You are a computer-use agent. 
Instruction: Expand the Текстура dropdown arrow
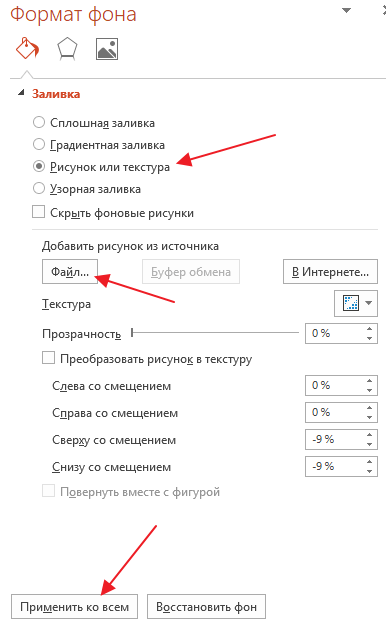tap(369, 303)
